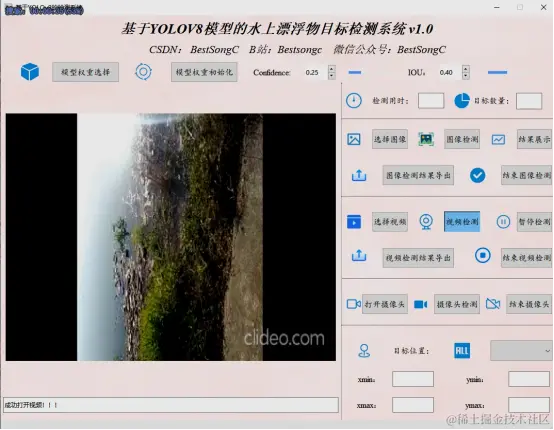The height and width of the screenshot is (430, 554).
Task: Click 结果展示 button
Action: tap(535, 139)
